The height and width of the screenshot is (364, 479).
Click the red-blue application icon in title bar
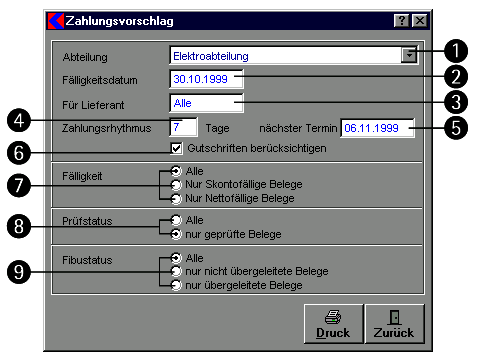(x=56, y=21)
